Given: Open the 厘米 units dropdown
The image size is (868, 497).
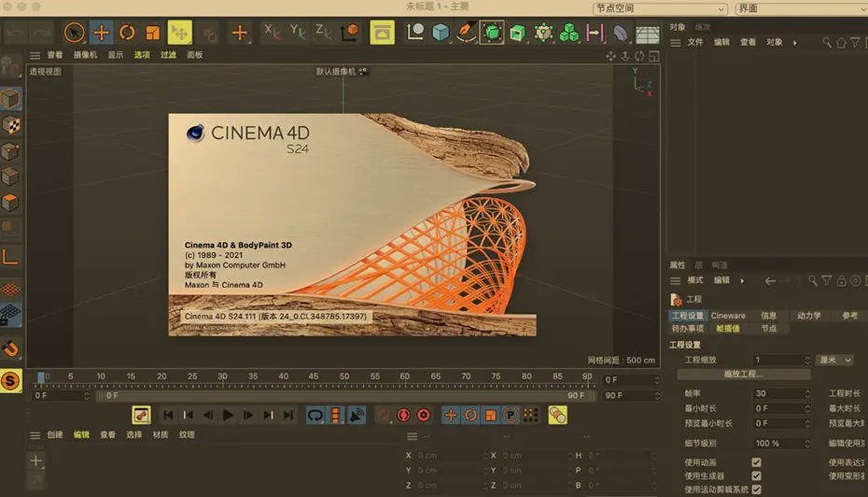Looking at the screenshot, I should (x=834, y=361).
